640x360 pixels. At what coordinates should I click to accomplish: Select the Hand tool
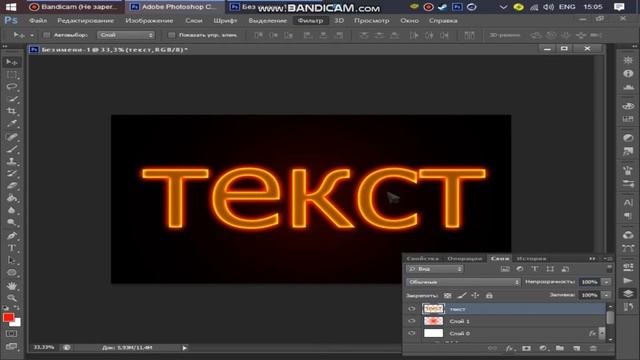pos(11,285)
